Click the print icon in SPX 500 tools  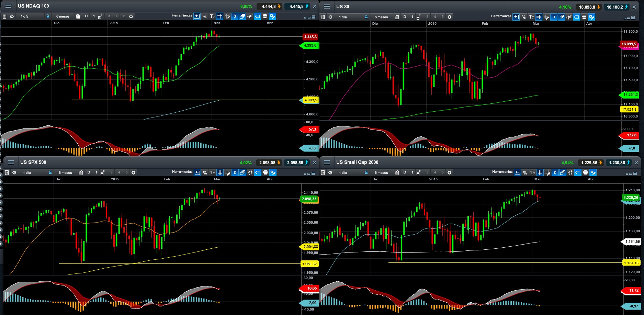[x=265, y=172]
